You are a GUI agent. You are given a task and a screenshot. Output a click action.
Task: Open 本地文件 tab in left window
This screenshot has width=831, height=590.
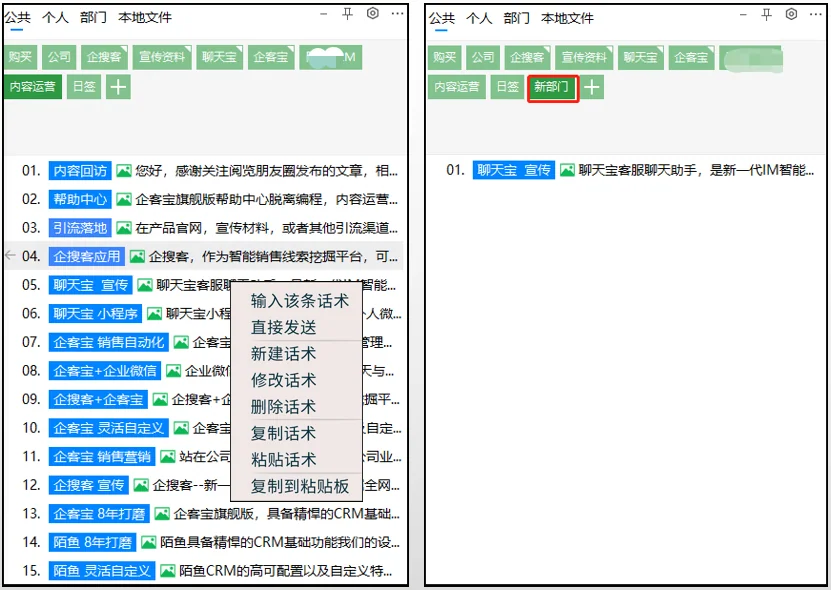tap(145, 17)
